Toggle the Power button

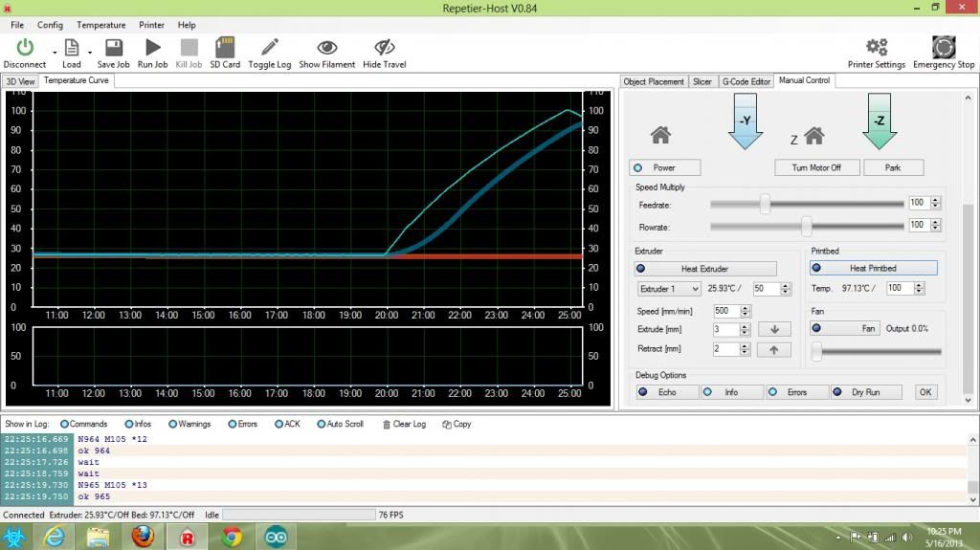tap(665, 167)
